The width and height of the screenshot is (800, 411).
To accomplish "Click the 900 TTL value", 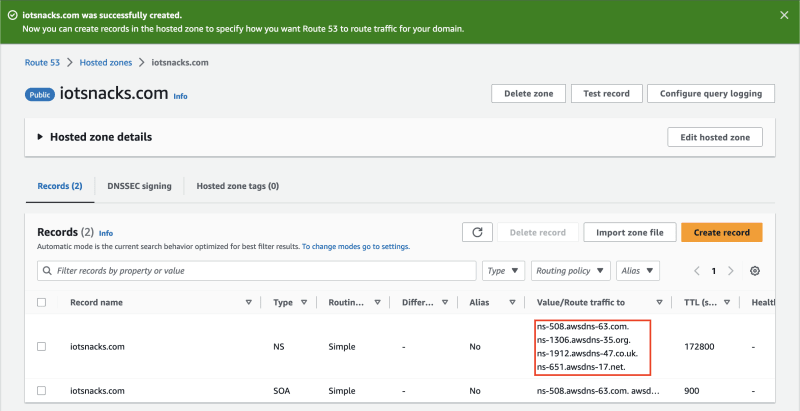I will (x=691, y=391).
